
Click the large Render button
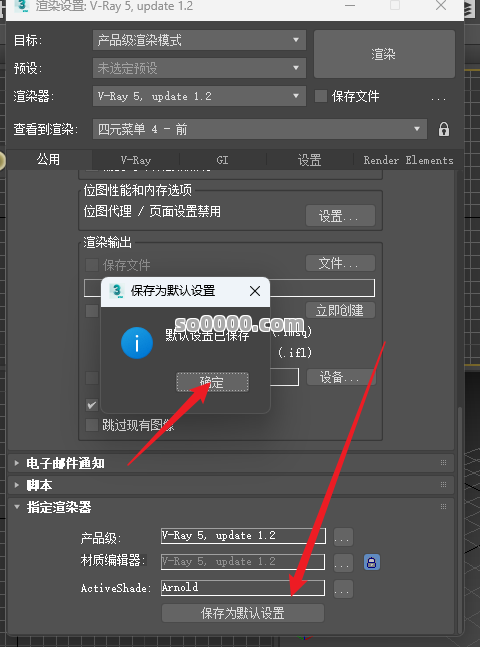[384, 54]
